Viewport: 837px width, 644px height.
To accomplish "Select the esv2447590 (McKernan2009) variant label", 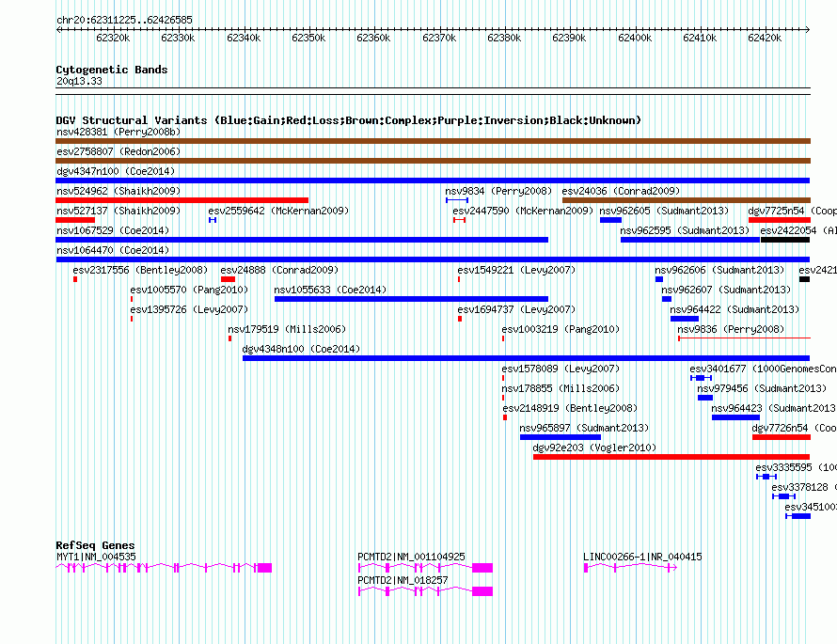I will pos(523,211).
